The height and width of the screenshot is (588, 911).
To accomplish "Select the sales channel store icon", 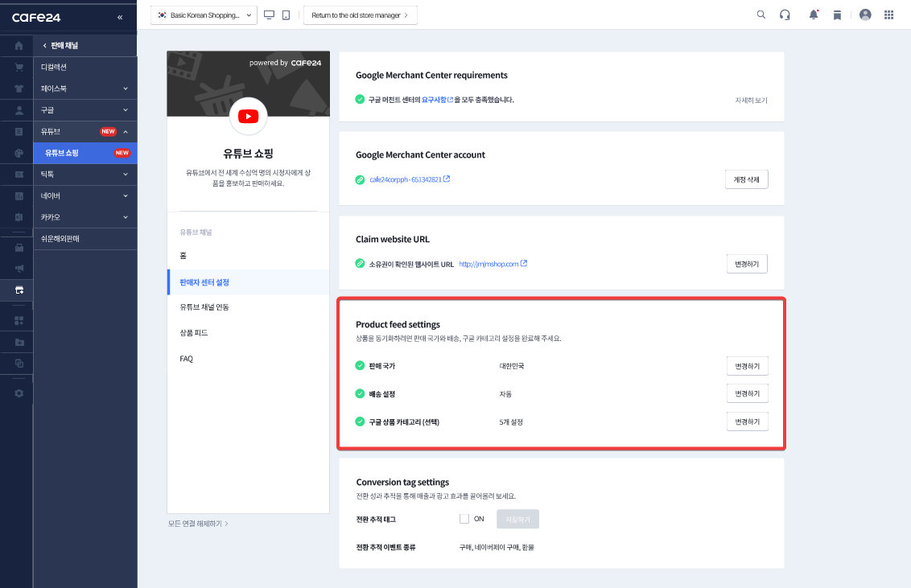I will click(19, 290).
